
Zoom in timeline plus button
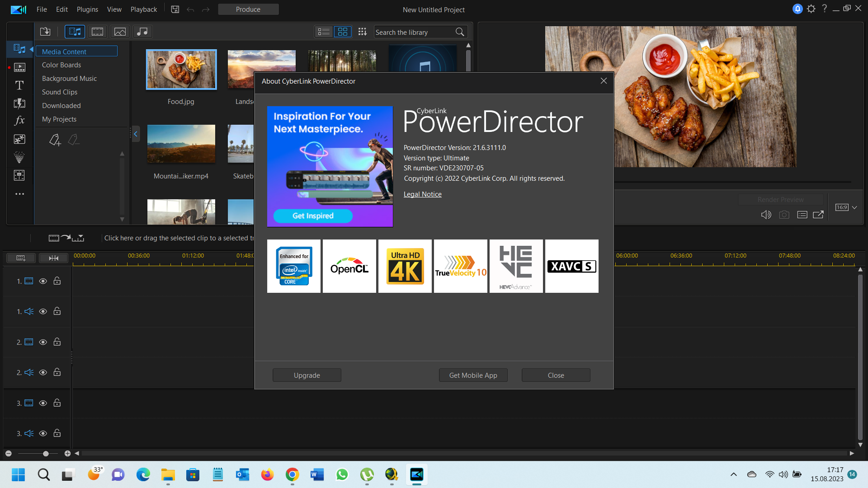click(67, 453)
